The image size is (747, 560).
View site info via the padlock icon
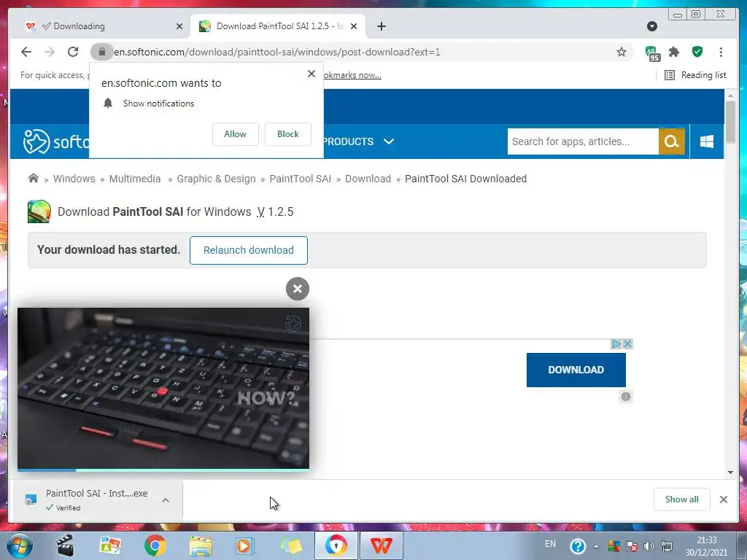click(x=101, y=52)
